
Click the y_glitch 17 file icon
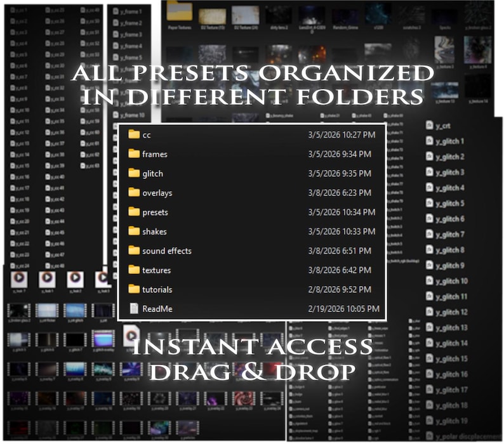click(x=430, y=389)
